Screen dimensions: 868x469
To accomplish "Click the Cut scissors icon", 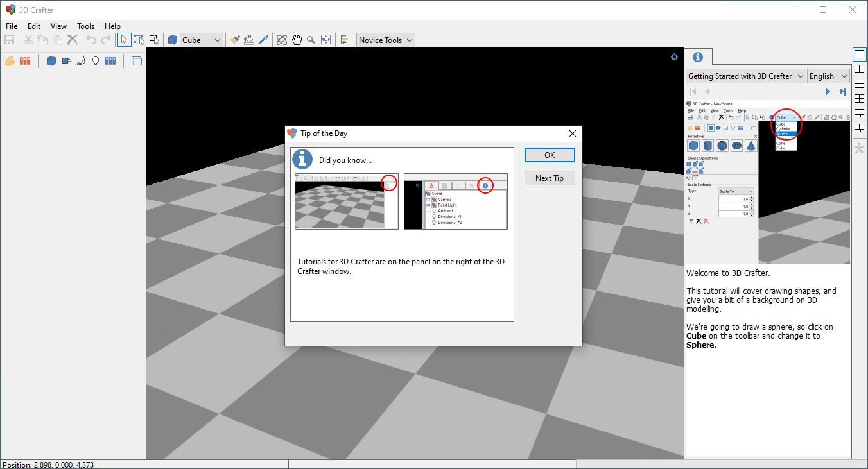I will pos(28,40).
